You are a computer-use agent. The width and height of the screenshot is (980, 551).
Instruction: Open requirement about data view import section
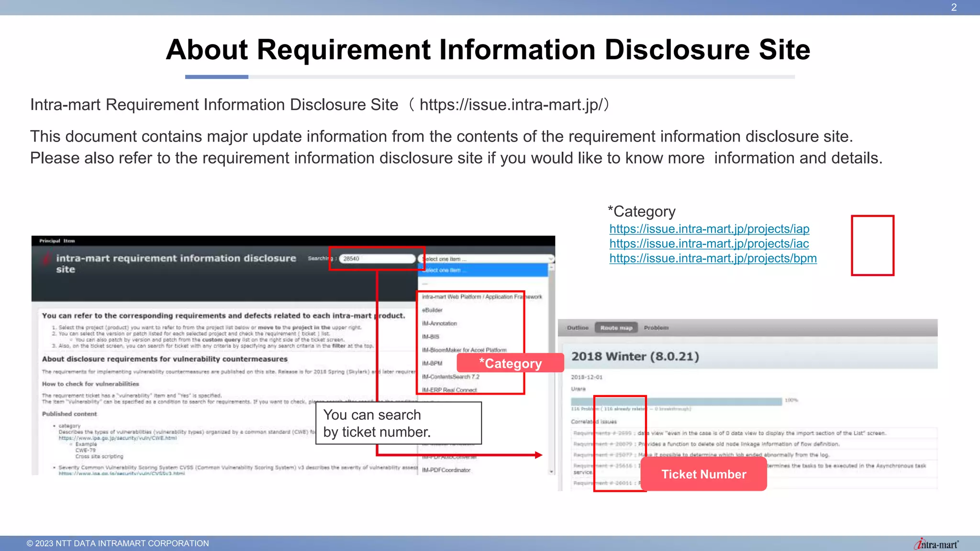point(730,433)
